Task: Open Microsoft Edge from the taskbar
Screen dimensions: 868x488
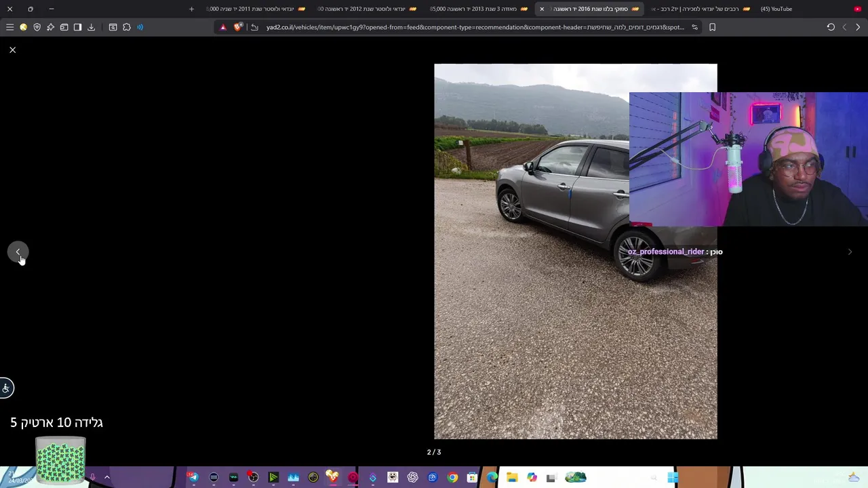Action: pos(492,478)
